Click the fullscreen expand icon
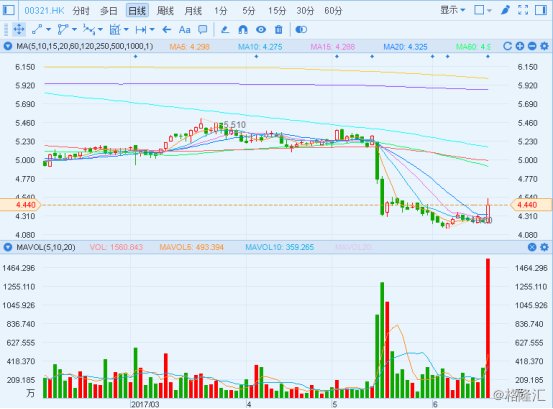 523,10
